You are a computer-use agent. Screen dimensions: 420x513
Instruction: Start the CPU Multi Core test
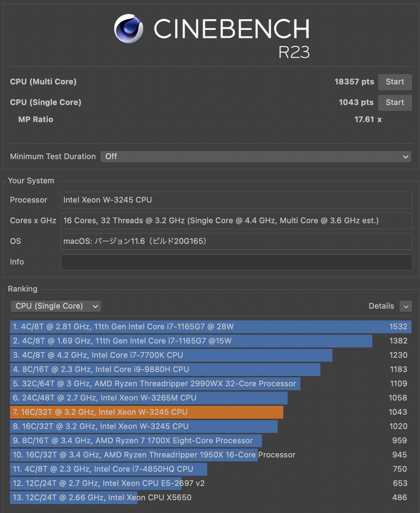(395, 82)
